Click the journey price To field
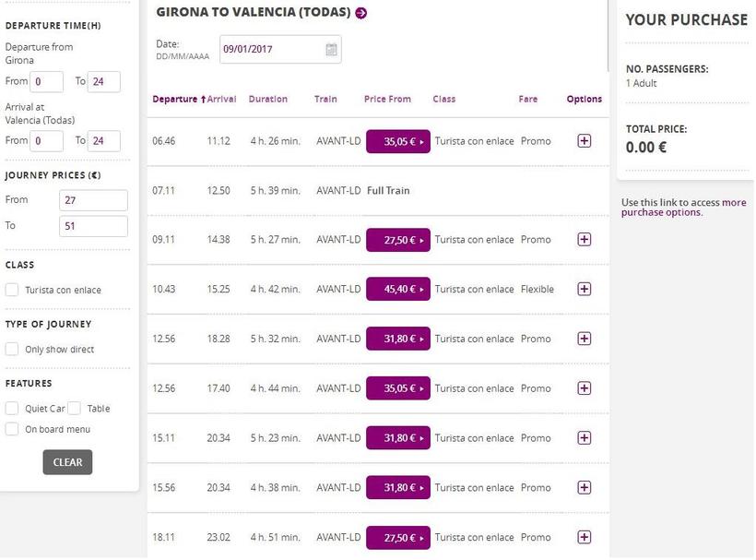Screen dimensions: 756x560 point(93,226)
